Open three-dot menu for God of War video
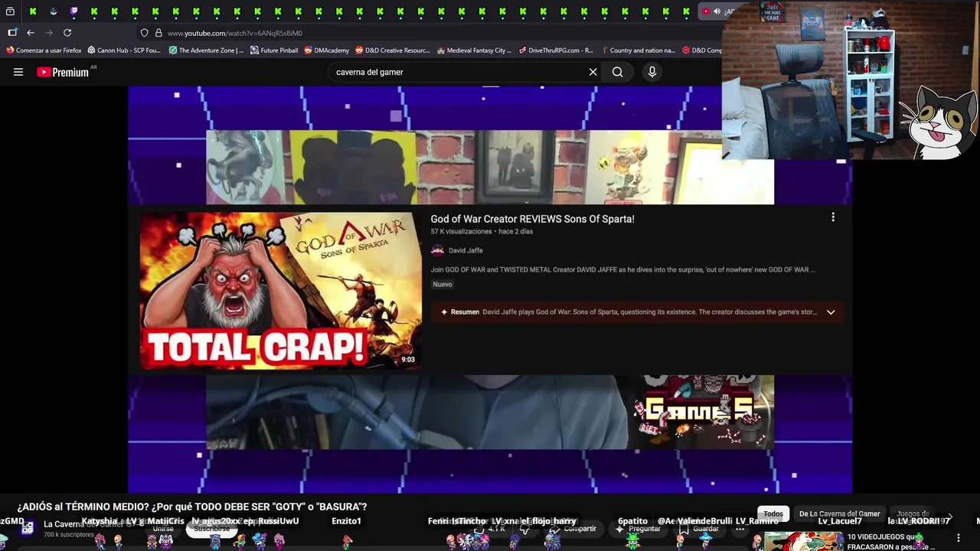 click(x=833, y=217)
